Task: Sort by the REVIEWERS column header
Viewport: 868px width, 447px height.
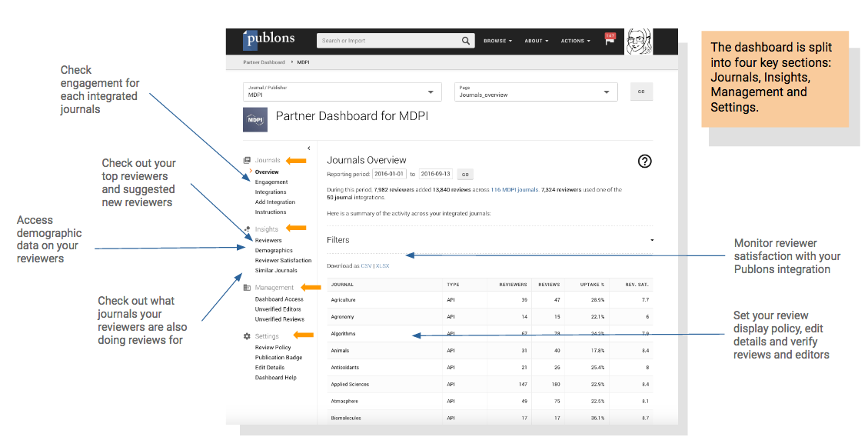Action: click(513, 284)
